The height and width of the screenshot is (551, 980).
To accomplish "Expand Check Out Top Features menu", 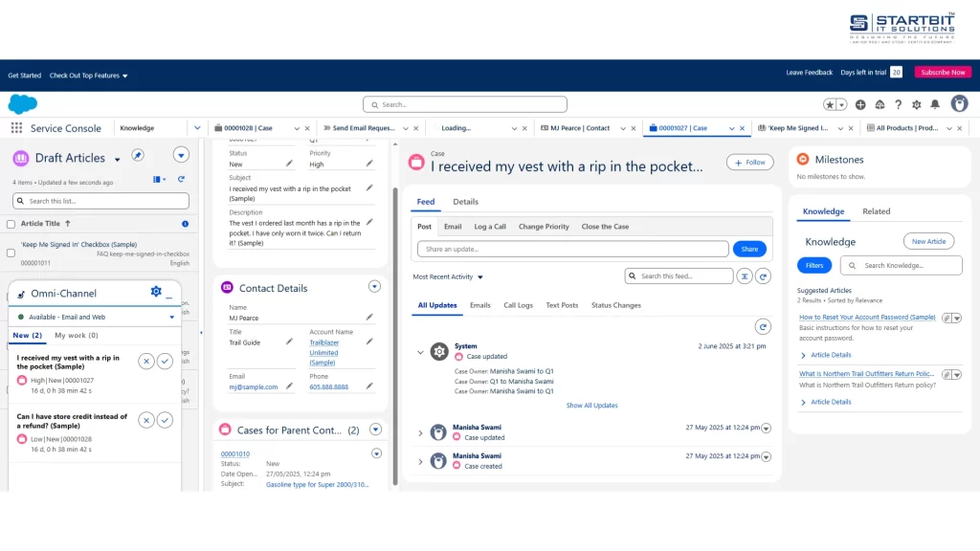I will pos(88,76).
